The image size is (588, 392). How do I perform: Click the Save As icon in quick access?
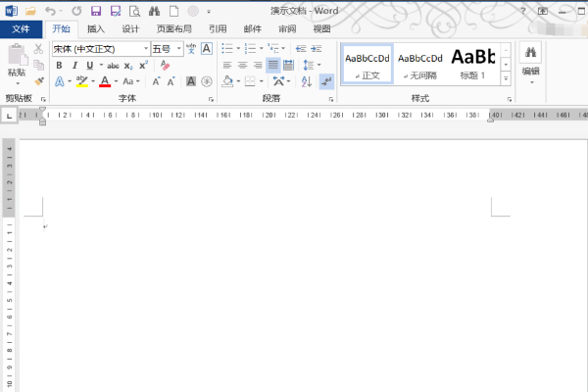point(116,11)
